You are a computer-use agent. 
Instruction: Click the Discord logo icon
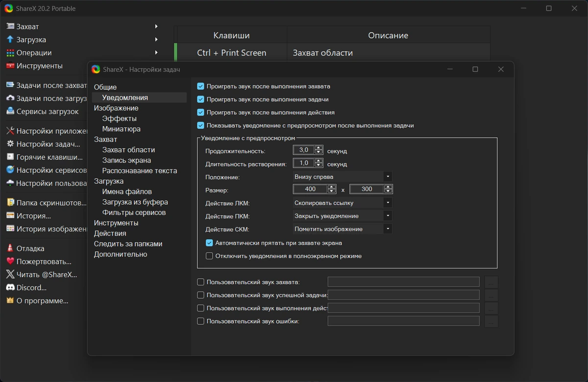pyautogui.click(x=10, y=287)
